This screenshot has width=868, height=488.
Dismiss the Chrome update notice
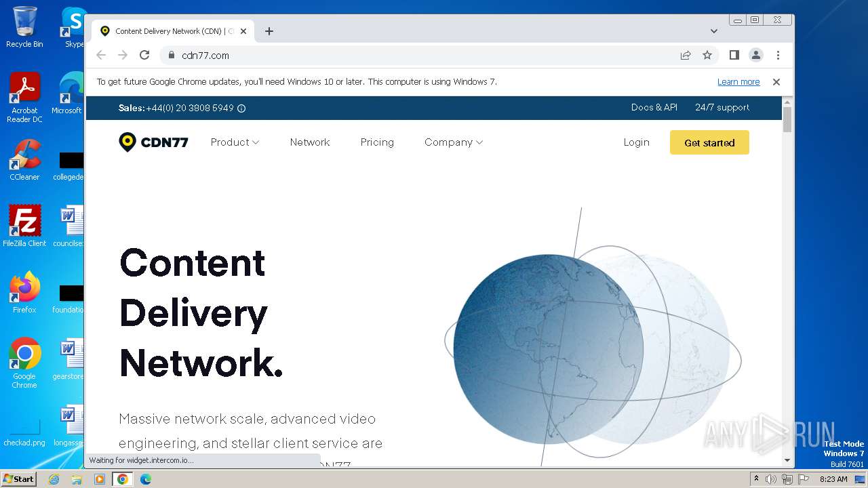coord(776,82)
